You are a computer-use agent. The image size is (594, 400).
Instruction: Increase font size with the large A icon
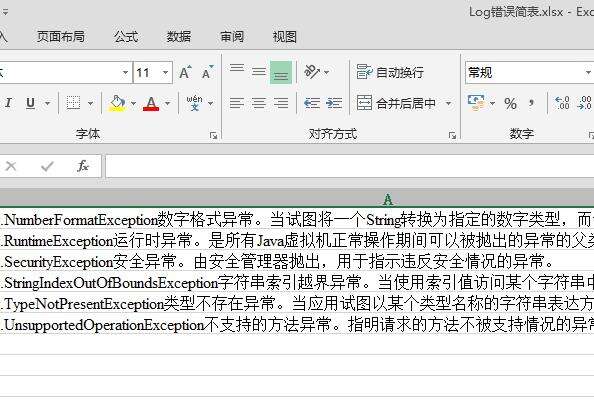[185, 72]
